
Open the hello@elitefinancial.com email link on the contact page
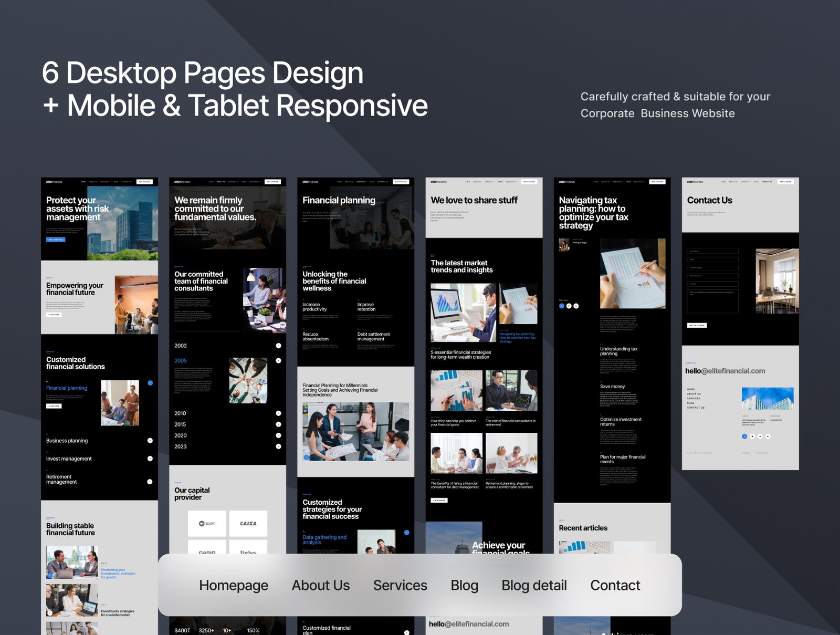[x=725, y=371]
